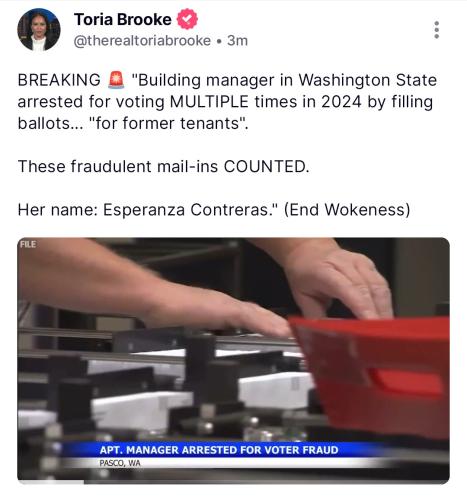Click the red bin in video frame
Viewport: 467px width, 500px height.
point(370,373)
